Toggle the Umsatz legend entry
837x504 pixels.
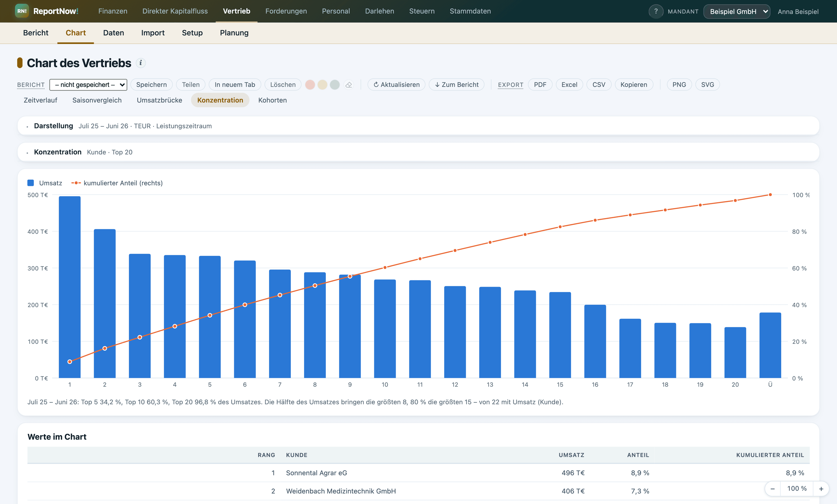pyautogui.click(x=44, y=183)
